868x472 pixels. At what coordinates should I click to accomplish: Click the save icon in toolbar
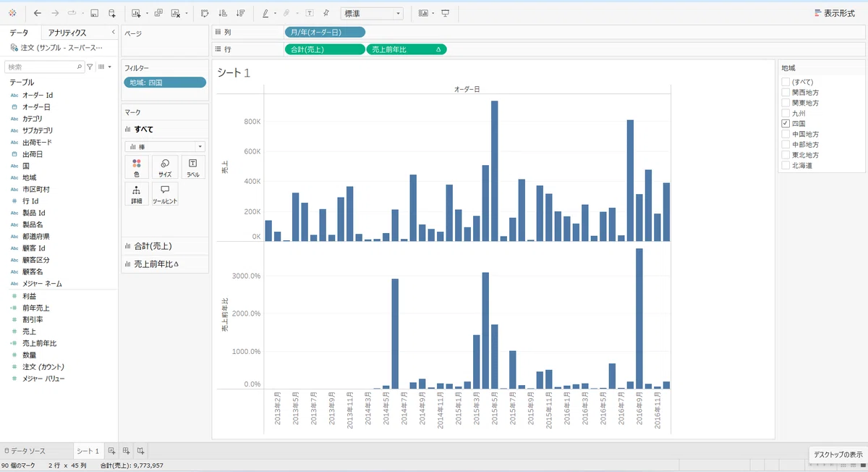tap(94, 13)
